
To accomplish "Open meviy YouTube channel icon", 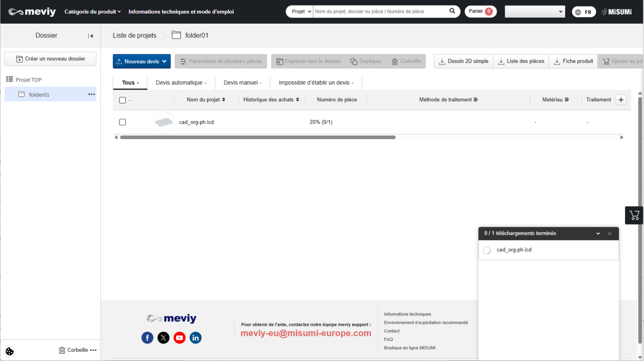I will click(180, 338).
